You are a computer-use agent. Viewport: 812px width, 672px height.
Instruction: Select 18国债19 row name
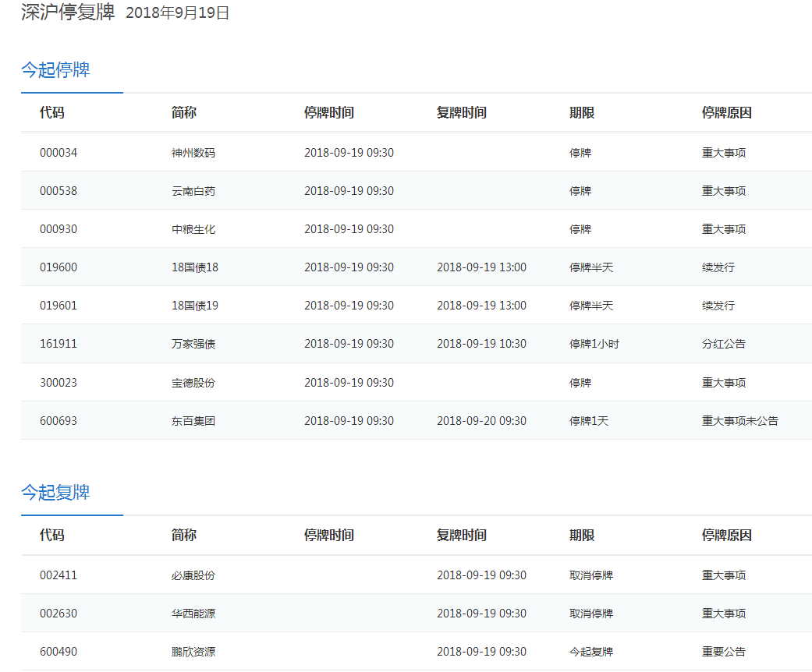tap(194, 306)
